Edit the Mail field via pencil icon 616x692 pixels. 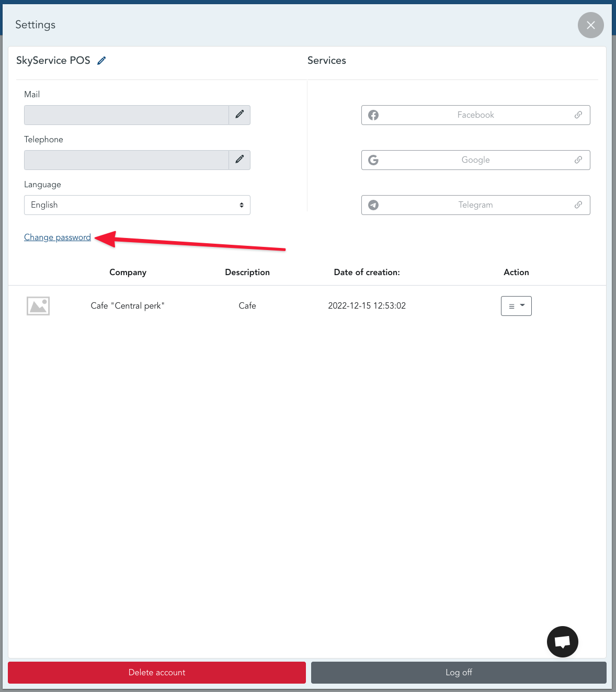[239, 115]
